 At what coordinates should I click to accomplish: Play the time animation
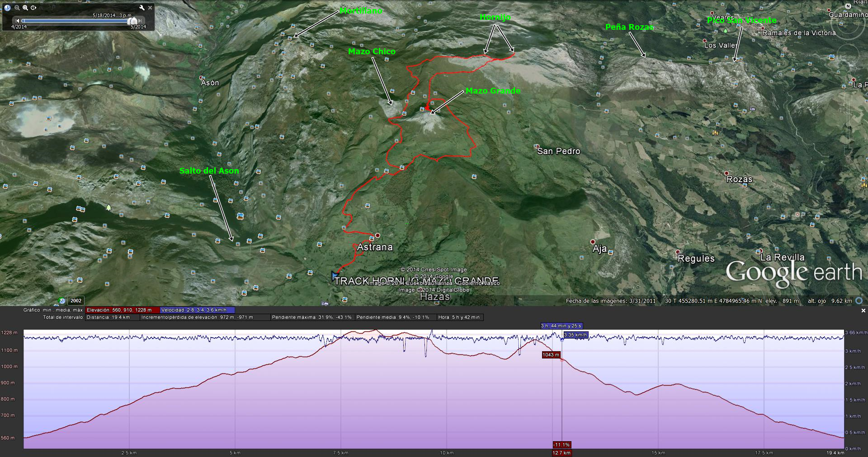click(33, 8)
